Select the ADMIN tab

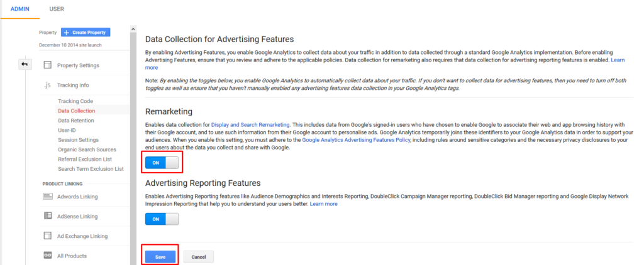19,9
